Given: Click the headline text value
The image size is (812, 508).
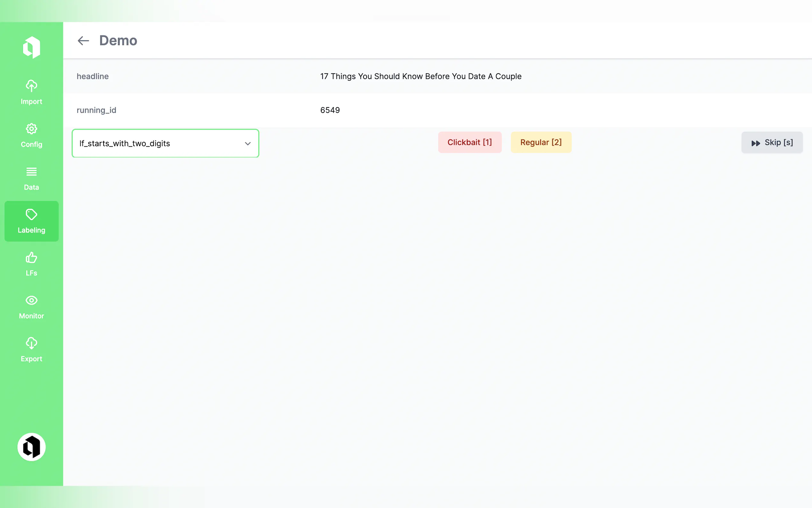Looking at the screenshot, I should [x=420, y=76].
